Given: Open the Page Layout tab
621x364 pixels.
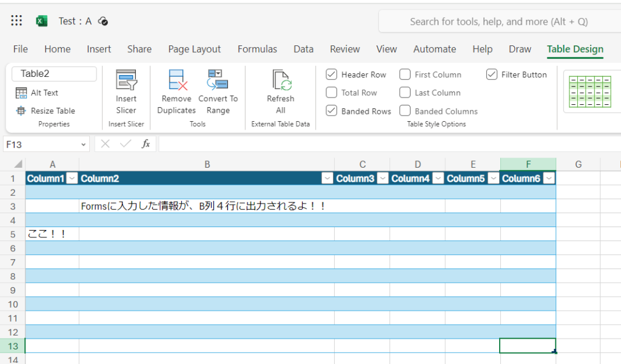Looking at the screenshot, I should click(194, 49).
